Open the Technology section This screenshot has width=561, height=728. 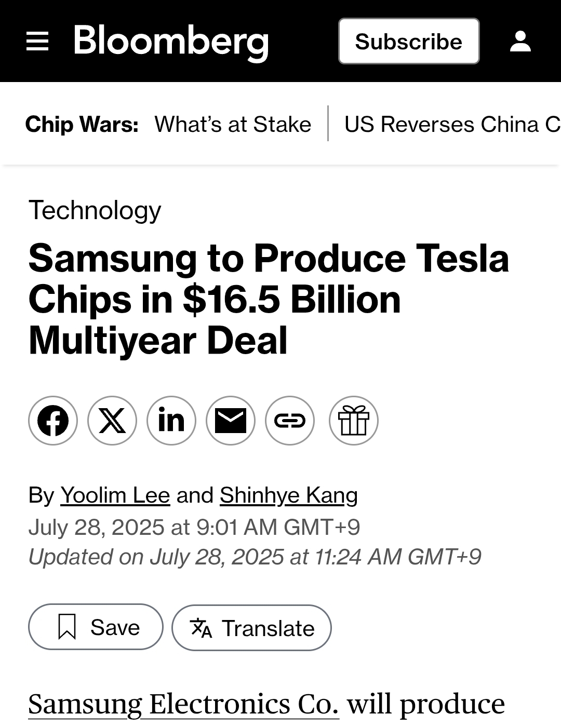95,210
